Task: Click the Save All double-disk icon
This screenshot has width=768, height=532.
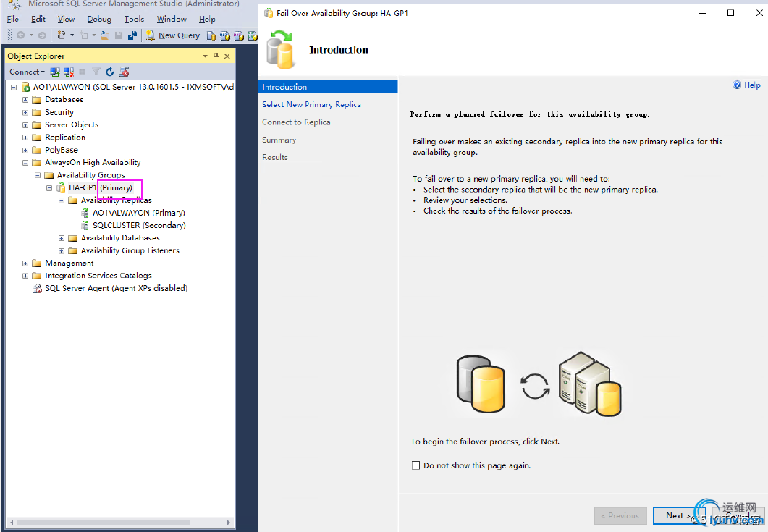Action: [x=132, y=35]
